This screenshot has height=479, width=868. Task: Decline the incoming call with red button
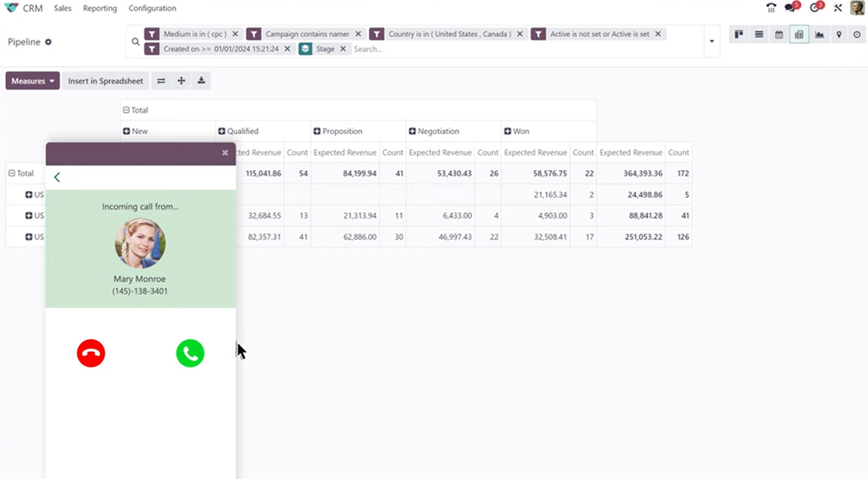coord(91,353)
